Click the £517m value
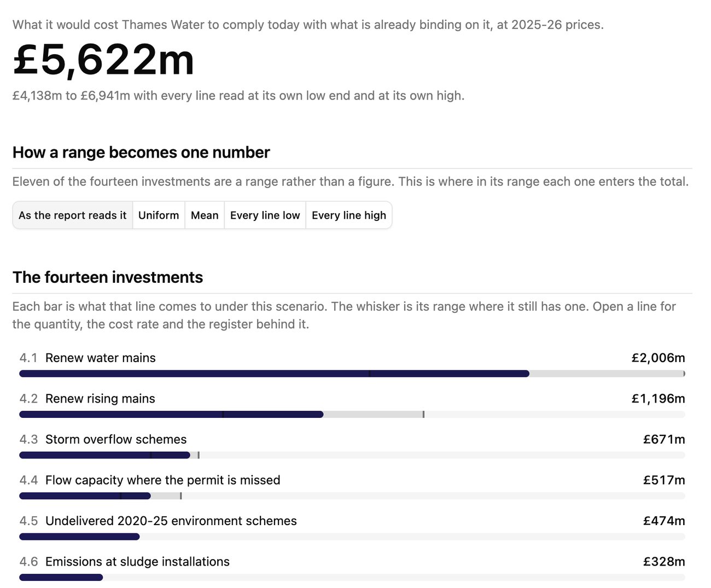Viewport: 711px width, 588px height. point(664,480)
